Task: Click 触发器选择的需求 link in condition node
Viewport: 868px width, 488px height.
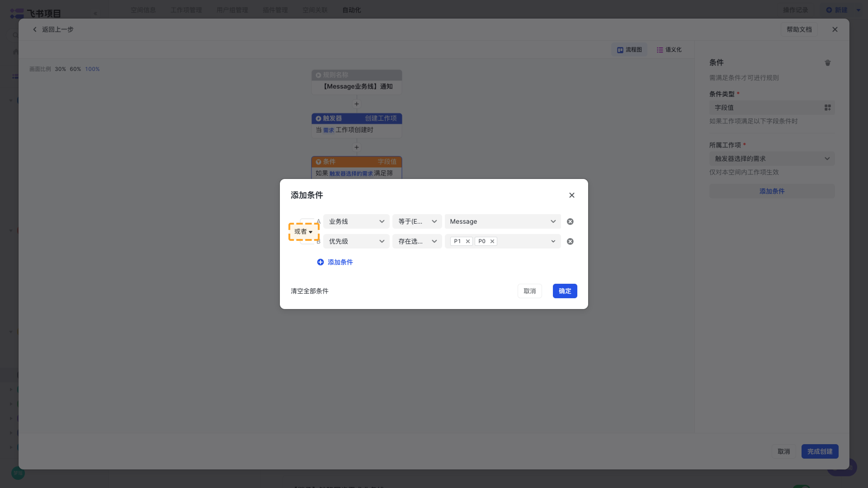Action: pyautogui.click(x=351, y=174)
